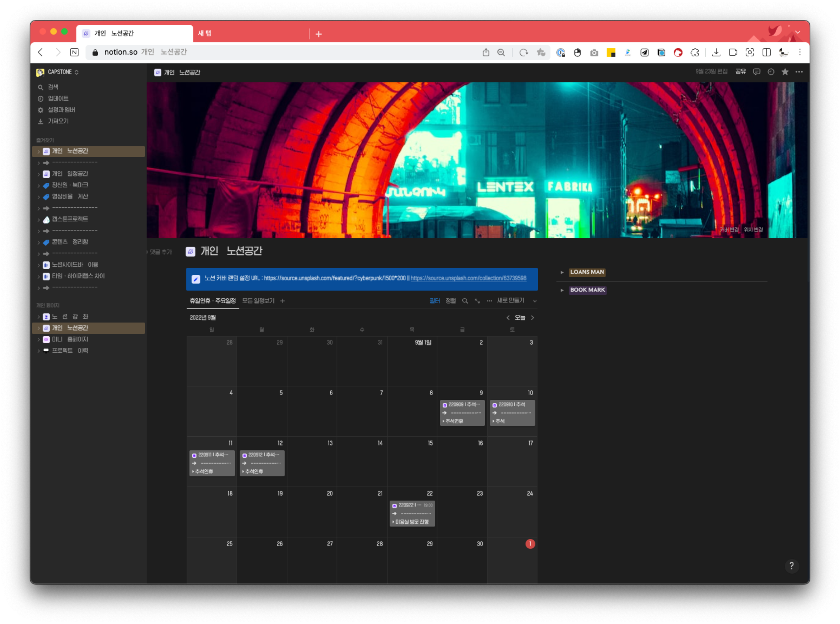Click the browser reload icon
The width and height of the screenshot is (840, 624).
(523, 52)
